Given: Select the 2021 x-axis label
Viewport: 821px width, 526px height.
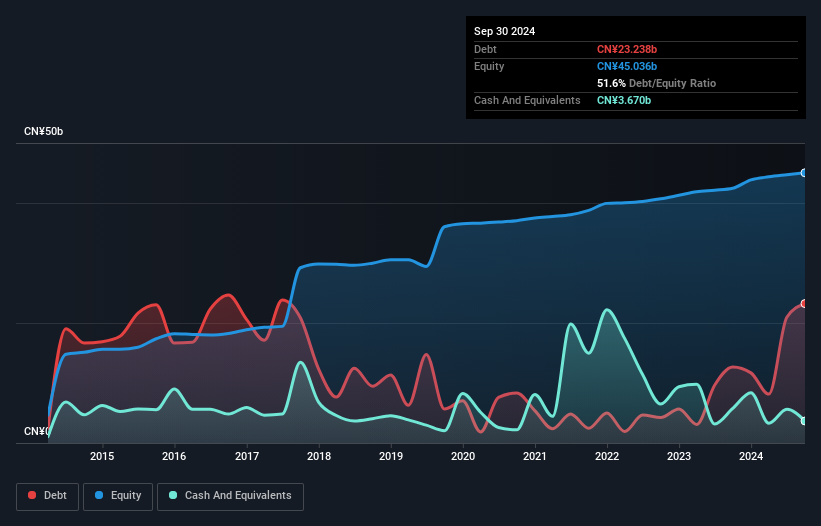Looking at the screenshot, I should click(535, 456).
